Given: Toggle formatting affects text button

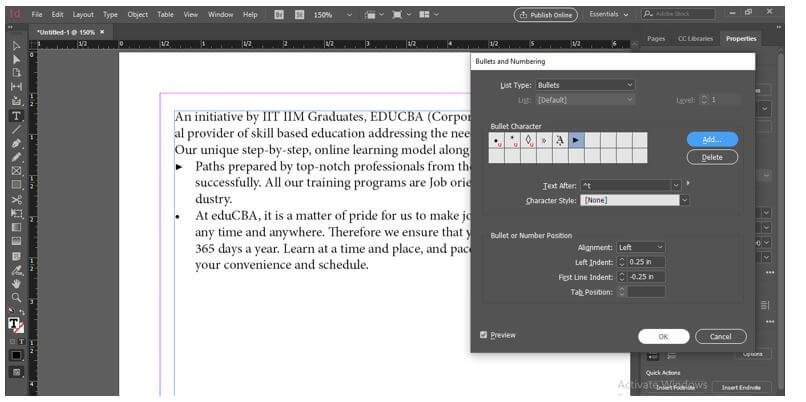Looking at the screenshot, I should coord(22,341).
